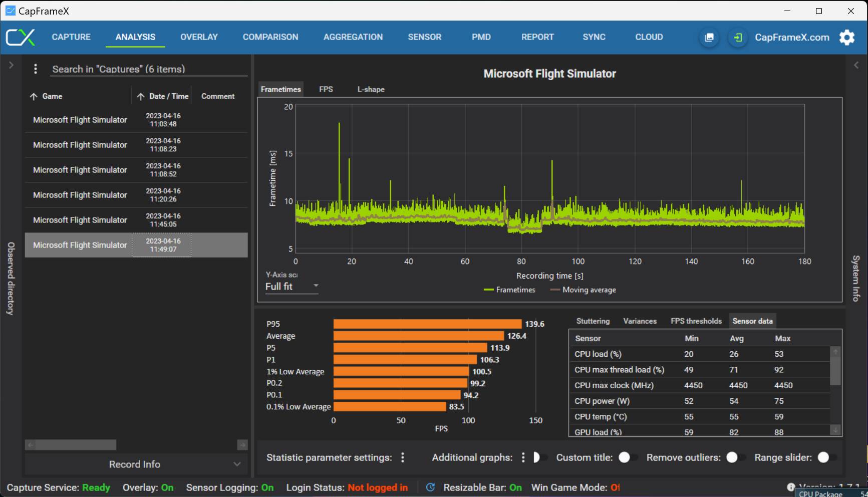
Task: Select capture recorded at 11:08:52
Action: tap(136, 170)
